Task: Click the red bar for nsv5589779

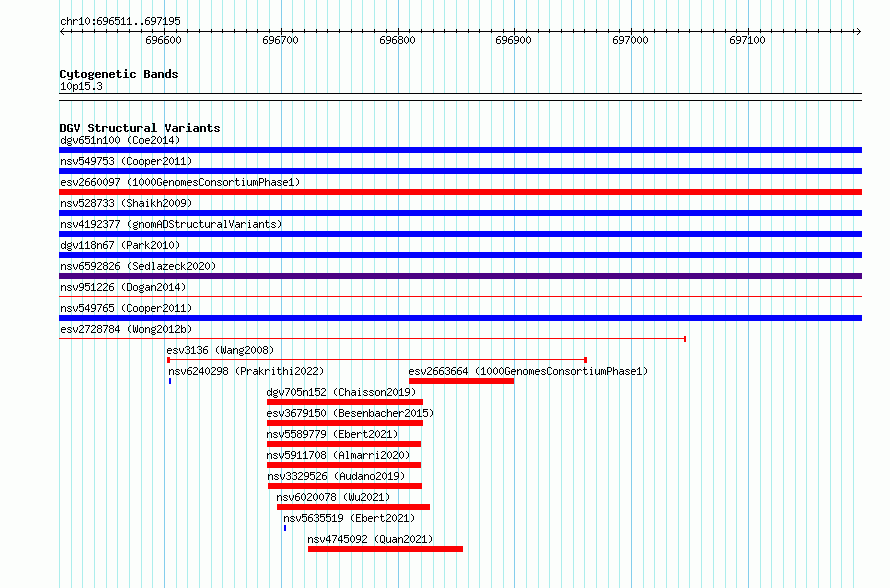Action: (344, 444)
